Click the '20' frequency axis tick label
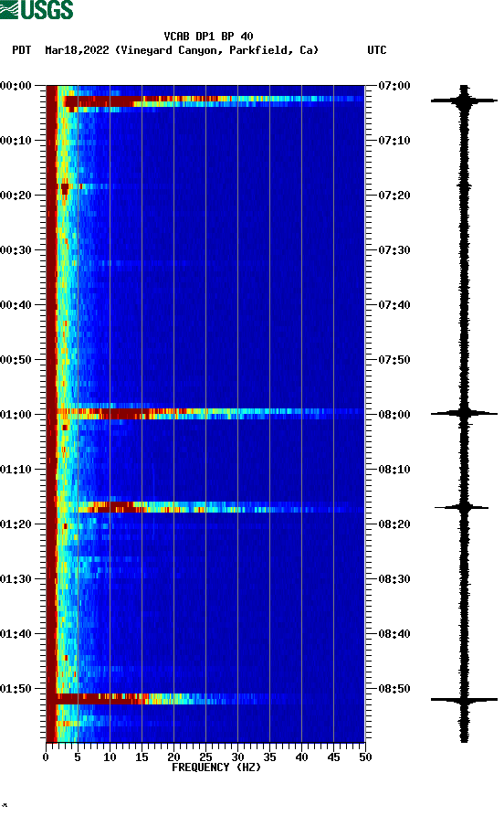This screenshot has width=504, height=815. (173, 757)
